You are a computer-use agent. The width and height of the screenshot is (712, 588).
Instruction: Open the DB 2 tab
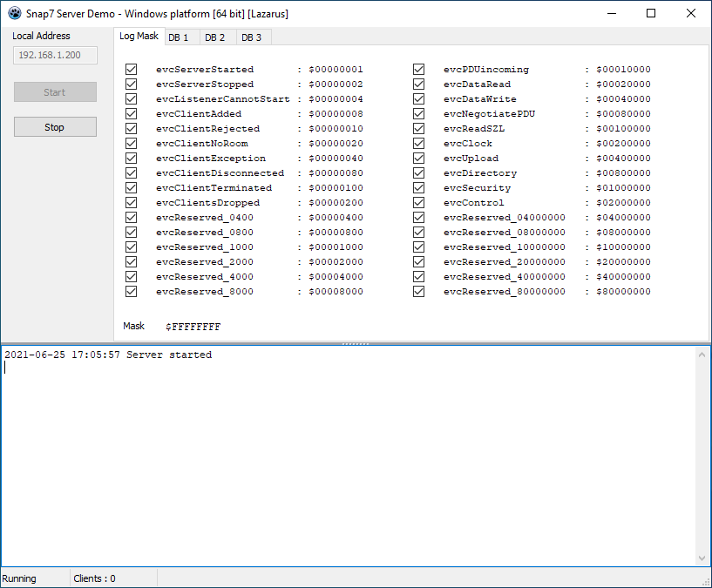click(x=218, y=37)
